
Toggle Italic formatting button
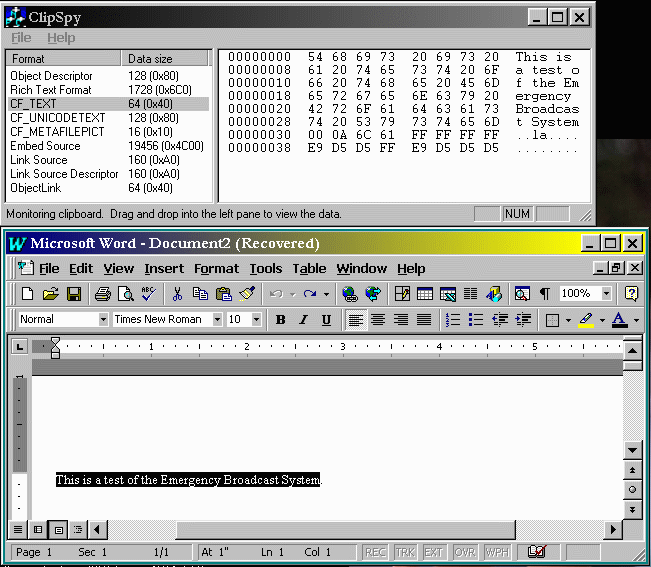(304, 320)
